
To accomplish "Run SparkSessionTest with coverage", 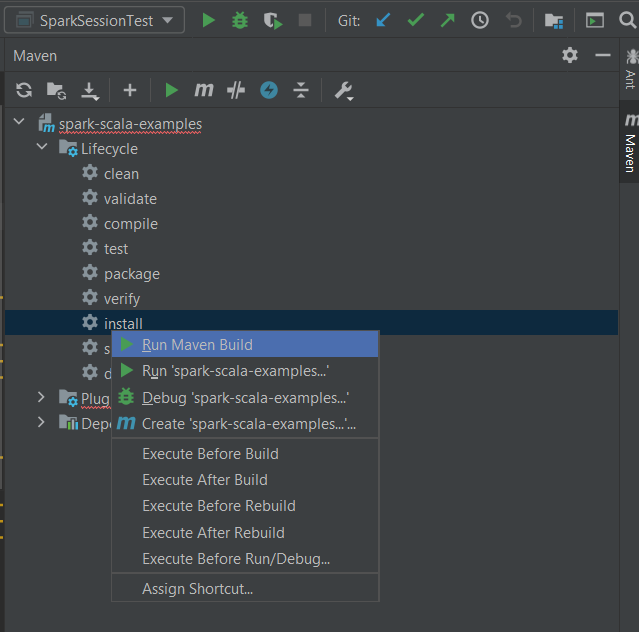I will click(273, 20).
